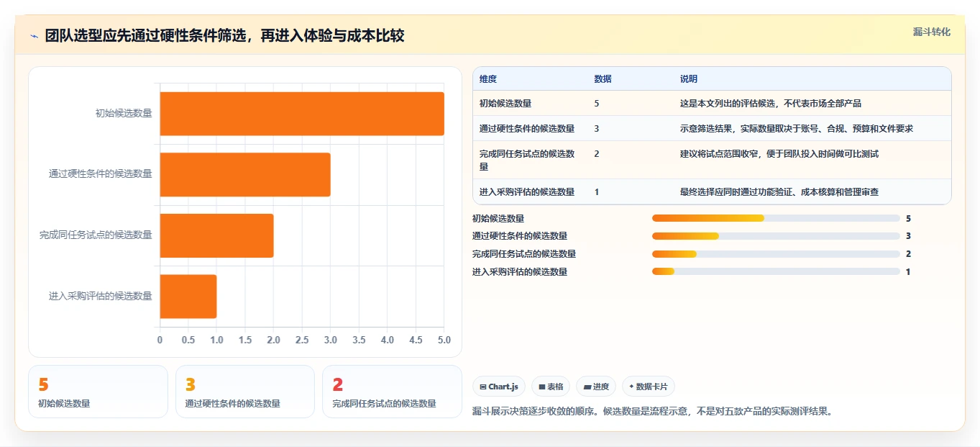Click the x-axis label 5.0

coord(444,340)
